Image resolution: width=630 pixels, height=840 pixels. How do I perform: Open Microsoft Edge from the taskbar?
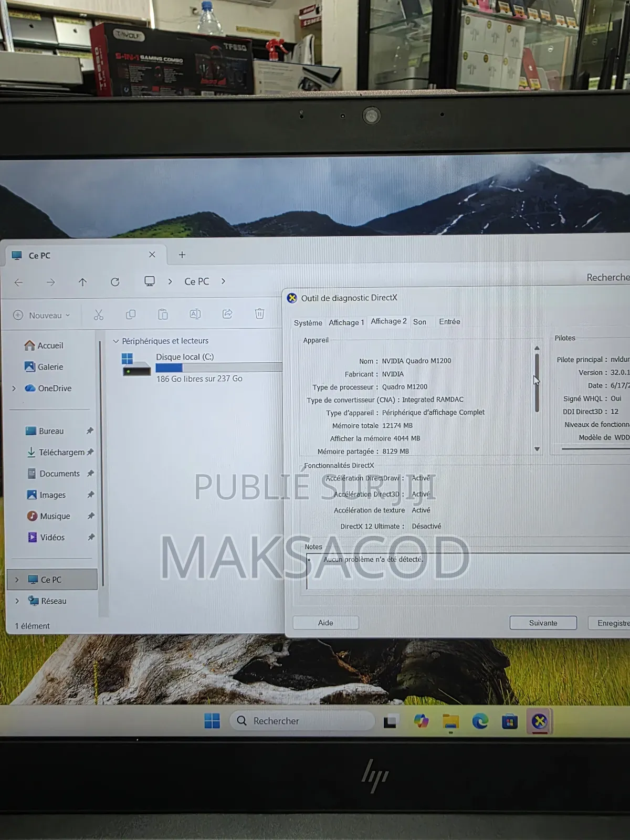(x=480, y=721)
